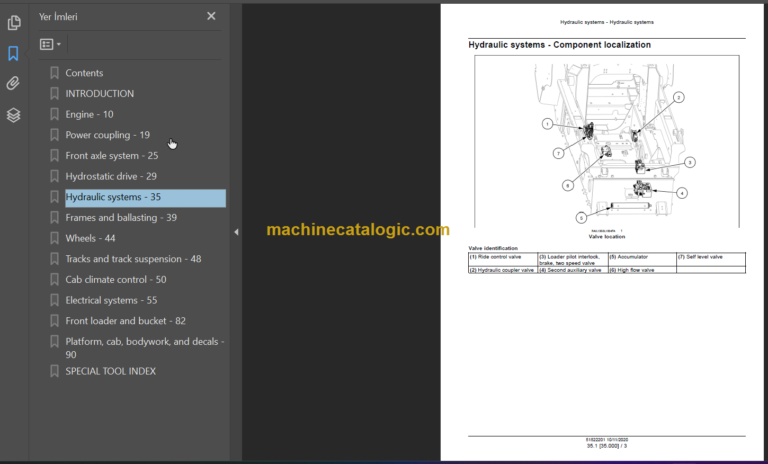
Task: Click the '(1) Ride control valve' cell
Action: 503,259
